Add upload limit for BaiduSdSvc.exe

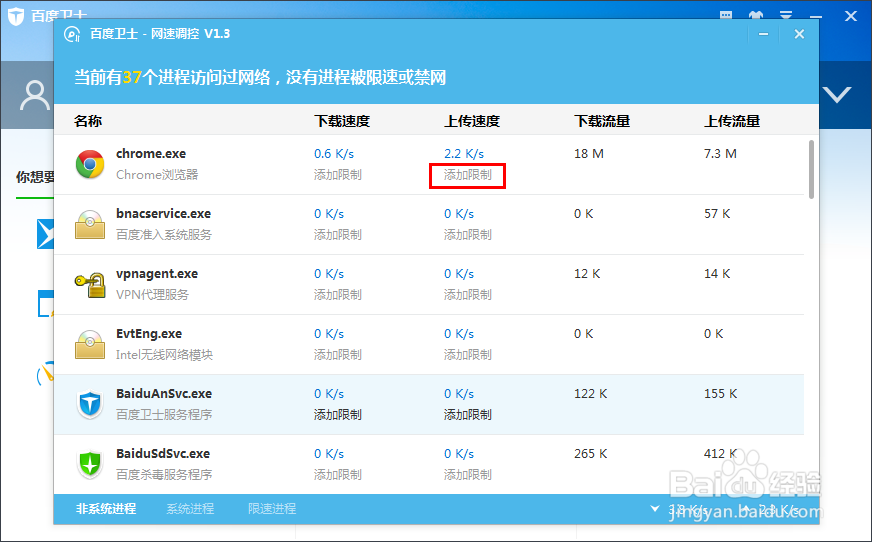coord(468,475)
